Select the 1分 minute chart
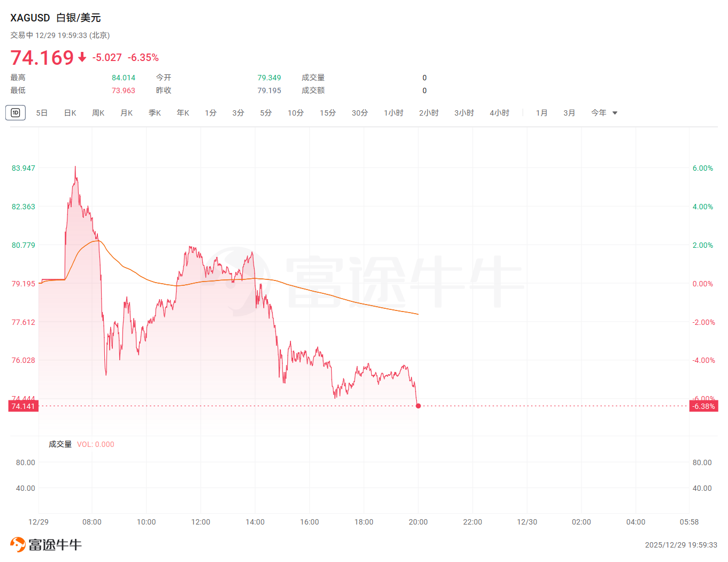The image size is (728, 562). pyautogui.click(x=211, y=113)
